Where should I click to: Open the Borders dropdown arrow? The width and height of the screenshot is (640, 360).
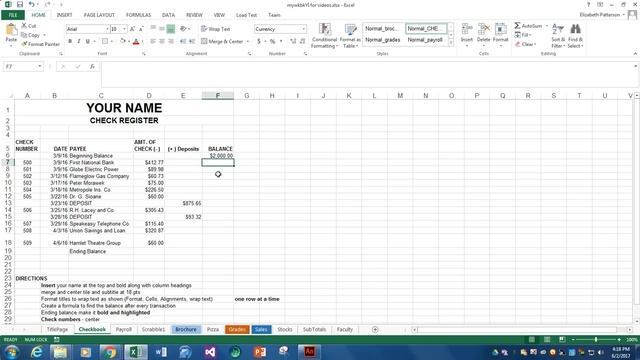pyautogui.click(x=112, y=41)
